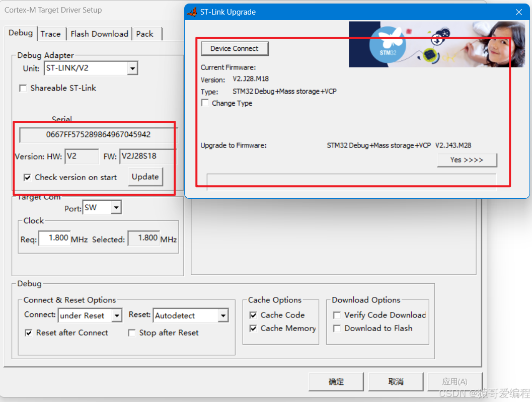Open the Connect under Reset dropdown
The image size is (532, 402).
tap(117, 315)
